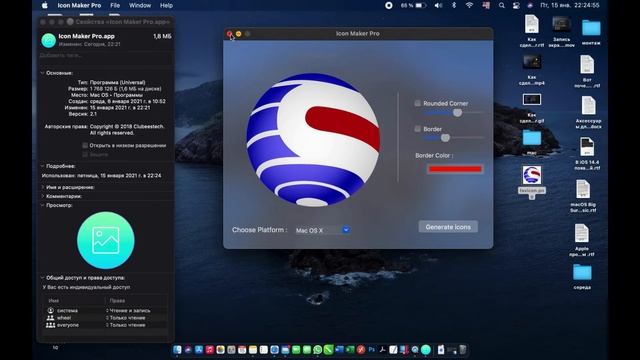This screenshot has width=640, height=360.
Task: Open Finder from the Dock
Action: 177,349
